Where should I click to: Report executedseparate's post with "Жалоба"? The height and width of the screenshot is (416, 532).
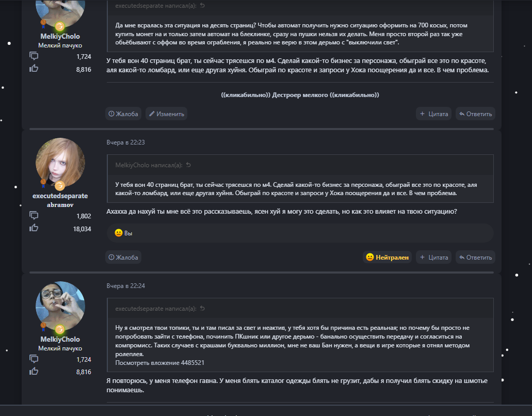123,257
